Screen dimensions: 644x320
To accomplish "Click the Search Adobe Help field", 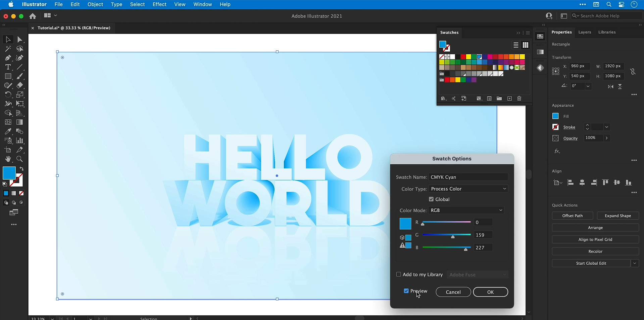I will point(607,16).
